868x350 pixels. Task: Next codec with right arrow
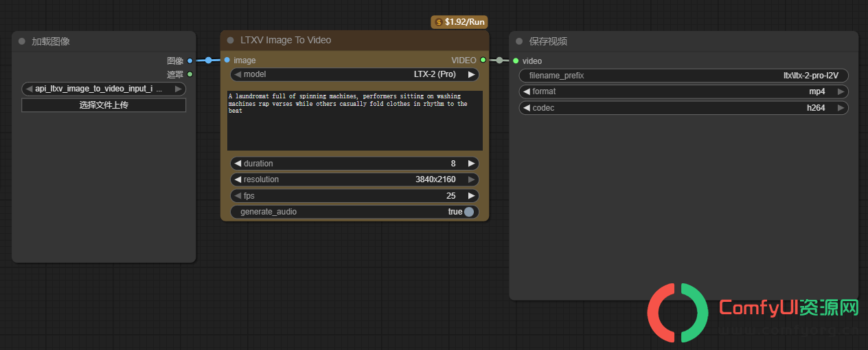coord(841,108)
